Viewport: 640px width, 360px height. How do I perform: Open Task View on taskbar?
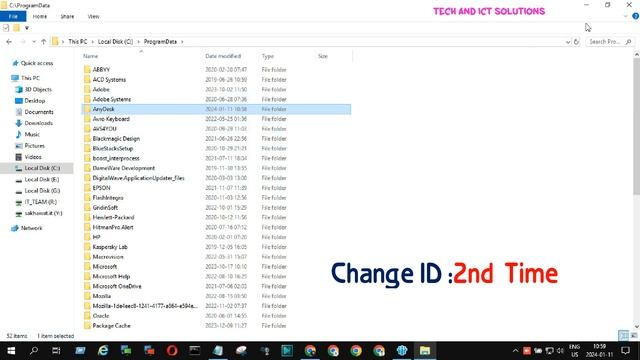56,351
